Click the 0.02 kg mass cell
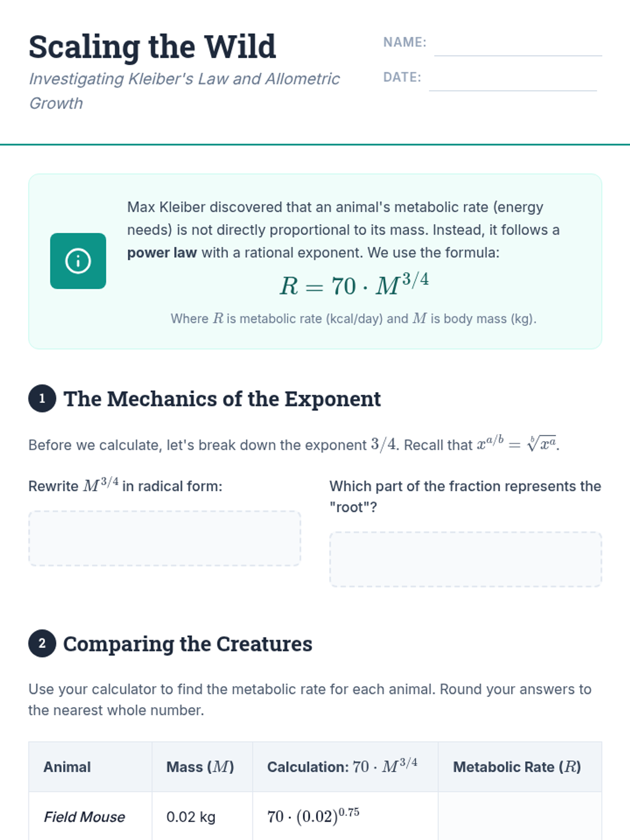630x840 pixels. tap(191, 817)
